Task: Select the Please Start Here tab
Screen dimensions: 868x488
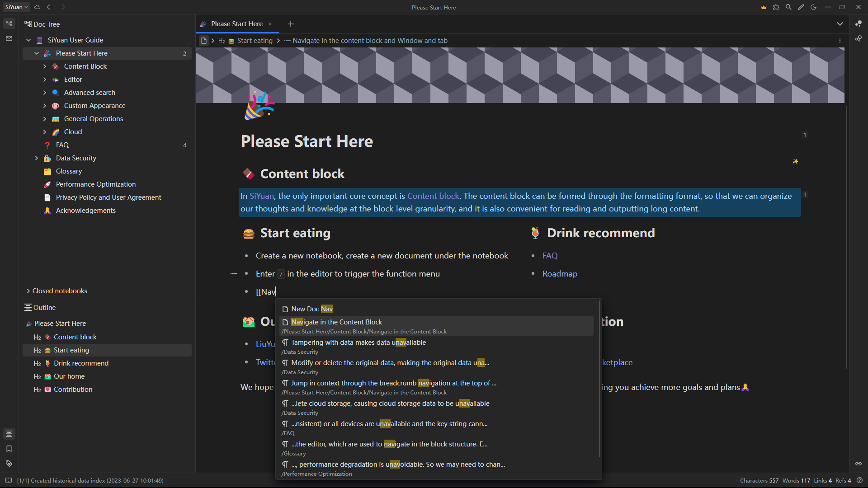Action: click(x=236, y=24)
